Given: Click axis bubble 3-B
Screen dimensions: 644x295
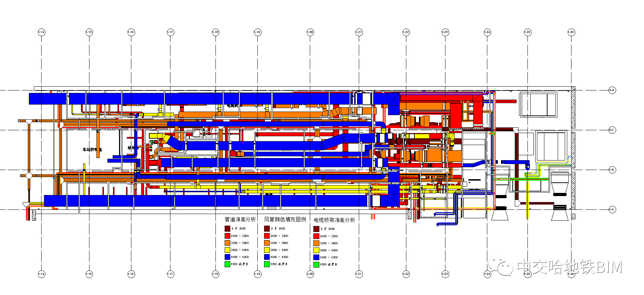Looking at the screenshot, I should 612,170.
